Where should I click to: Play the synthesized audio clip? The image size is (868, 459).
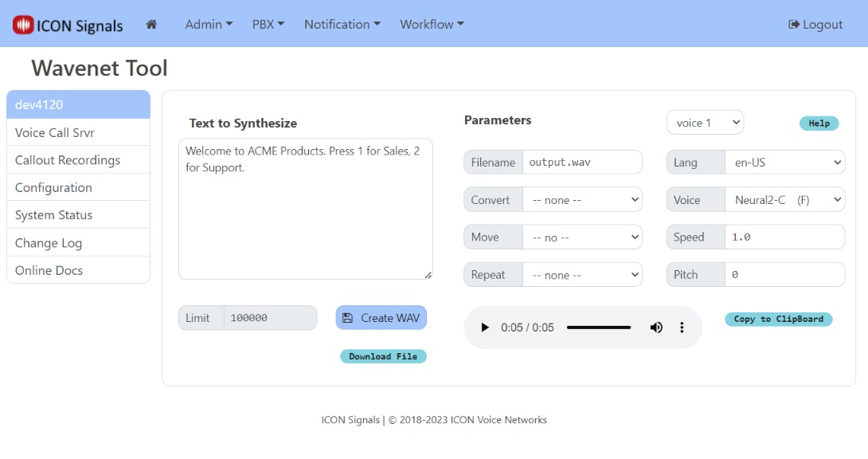(x=485, y=327)
